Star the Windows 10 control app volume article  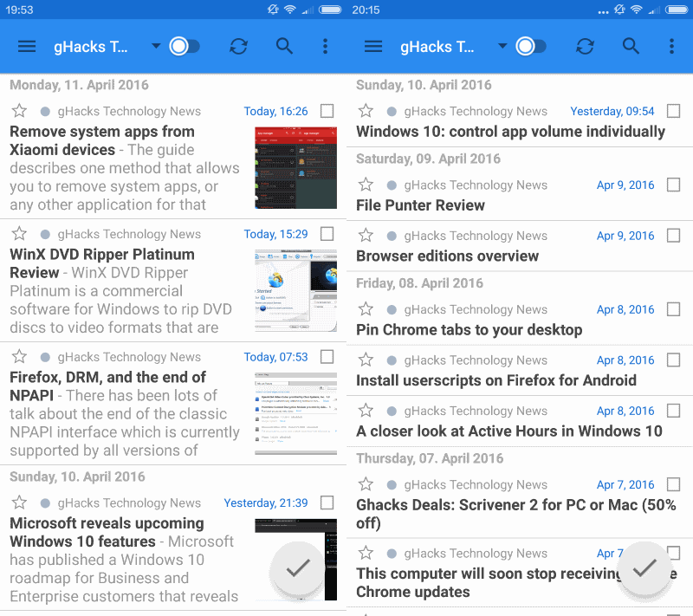point(366,111)
